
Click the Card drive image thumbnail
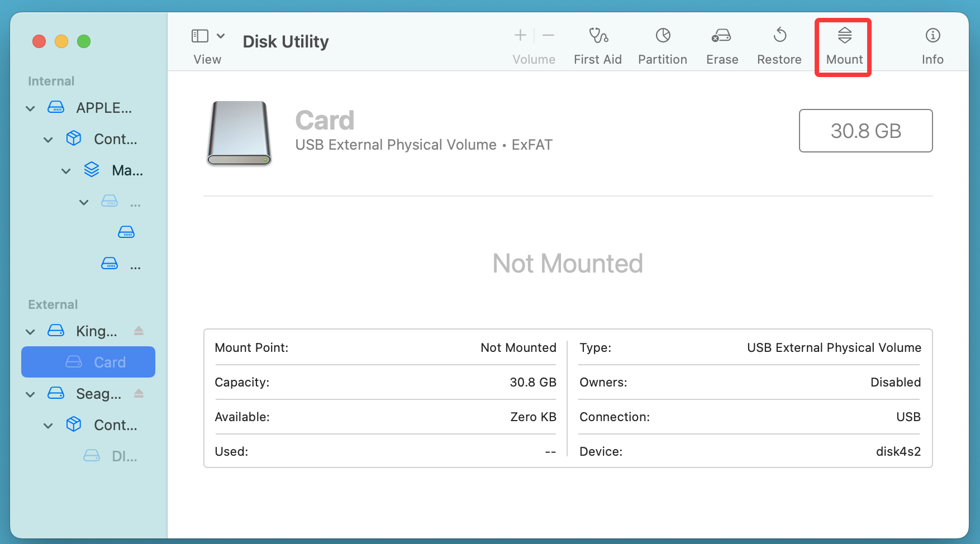coord(239,133)
